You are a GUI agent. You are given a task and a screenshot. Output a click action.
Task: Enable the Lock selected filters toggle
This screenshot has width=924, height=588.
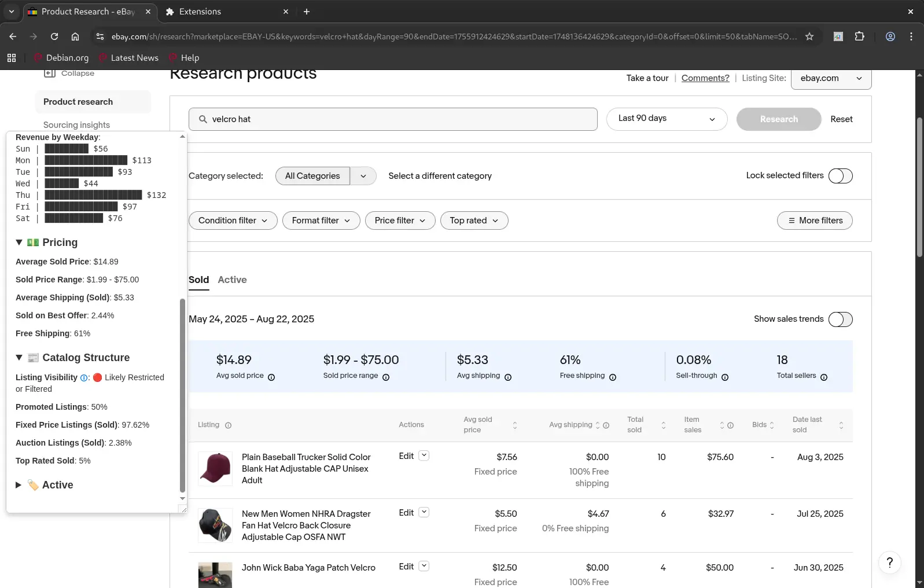click(840, 176)
